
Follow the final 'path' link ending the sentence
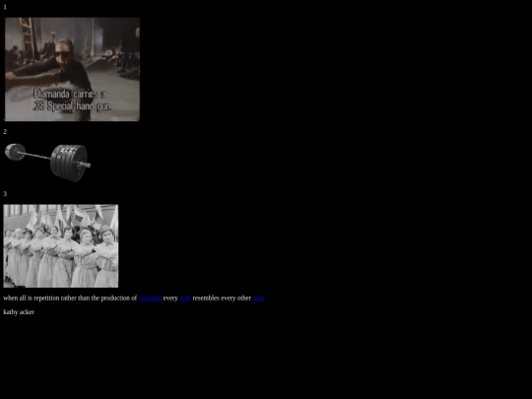pyautogui.click(x=258, y=299)
